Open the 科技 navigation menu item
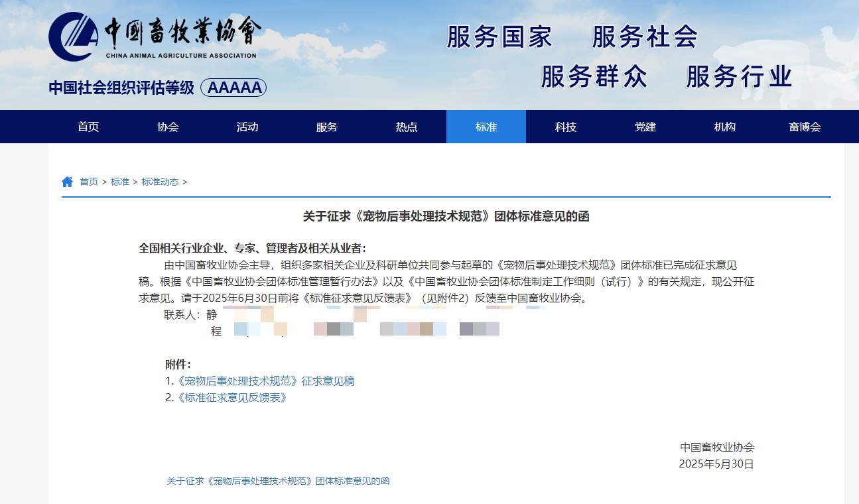This screenshot has height=504, width=859. pyautogui.click(x=566, y=127)
